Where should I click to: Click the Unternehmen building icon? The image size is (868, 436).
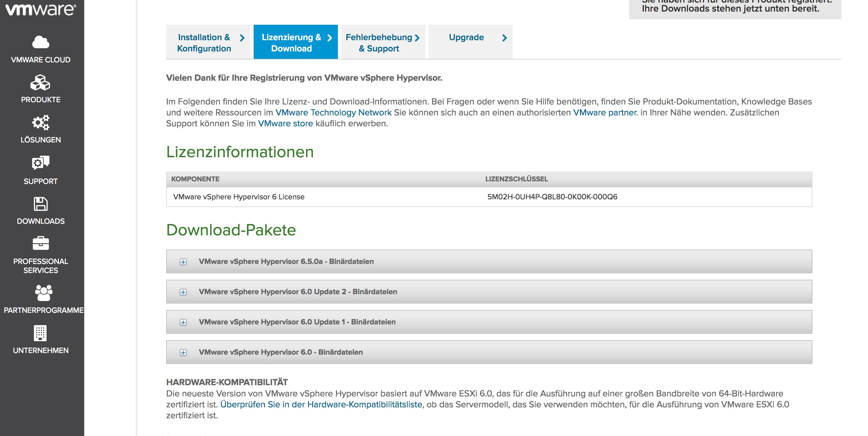[41, 333]
